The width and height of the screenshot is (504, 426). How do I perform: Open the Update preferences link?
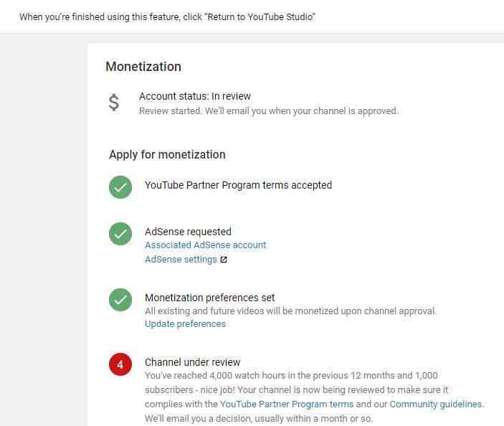(x=185, y=323)
